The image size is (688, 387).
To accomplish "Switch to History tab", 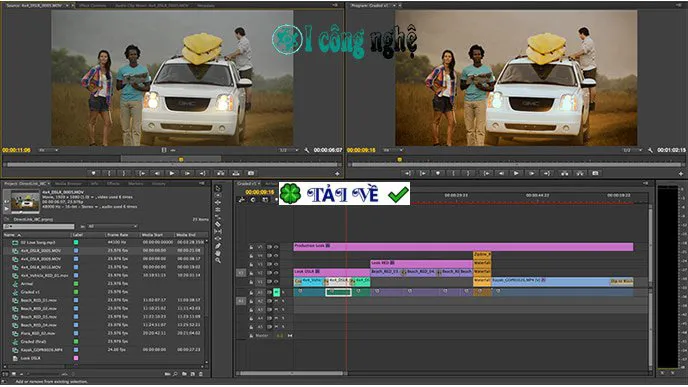I will [159, 183].
